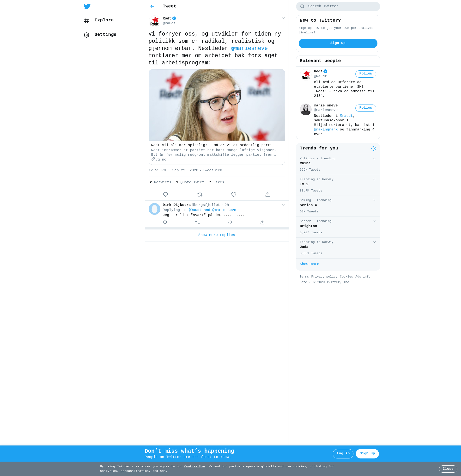Share Dirk Dijkstra's comment
The image size is (461, 476).
262,223
